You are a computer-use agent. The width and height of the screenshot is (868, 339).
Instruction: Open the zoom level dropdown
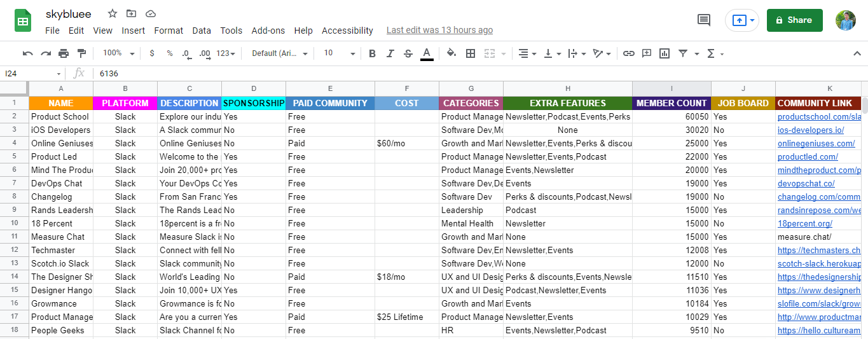click(118, 53)
